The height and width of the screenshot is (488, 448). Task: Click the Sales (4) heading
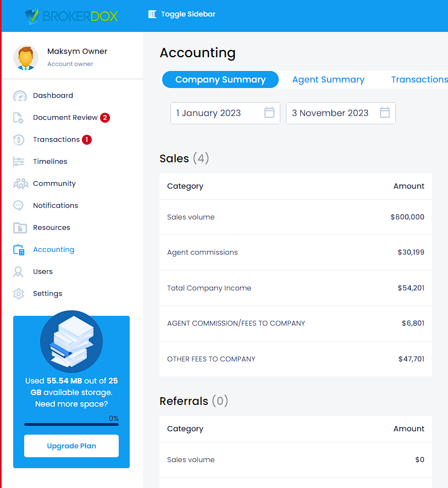point(184,158)
